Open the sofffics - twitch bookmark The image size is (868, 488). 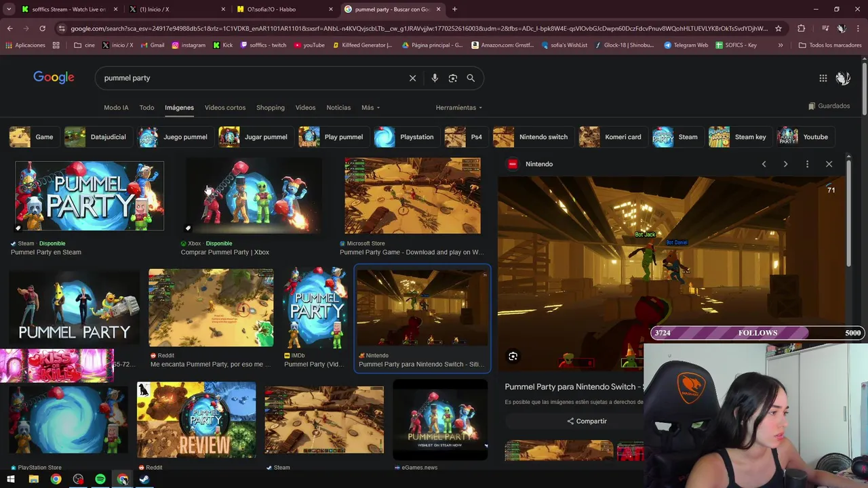pyautogui.click(x=264, y=45)
